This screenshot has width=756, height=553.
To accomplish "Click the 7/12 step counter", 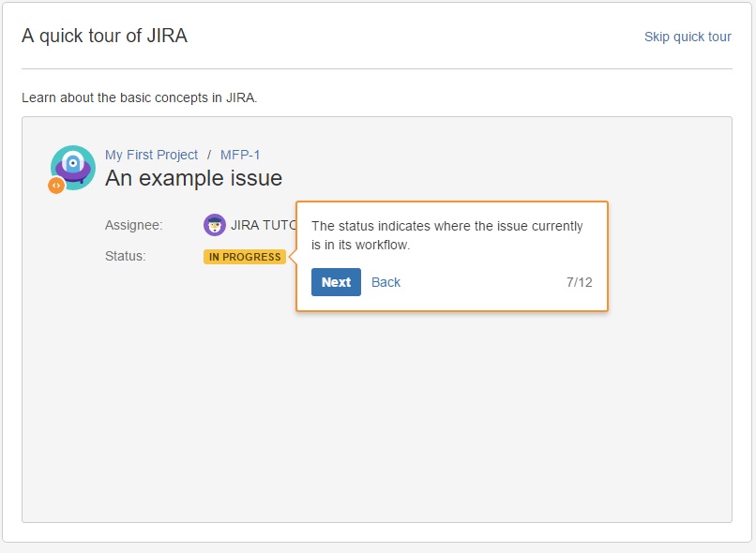I will click(x=579, y=282).
